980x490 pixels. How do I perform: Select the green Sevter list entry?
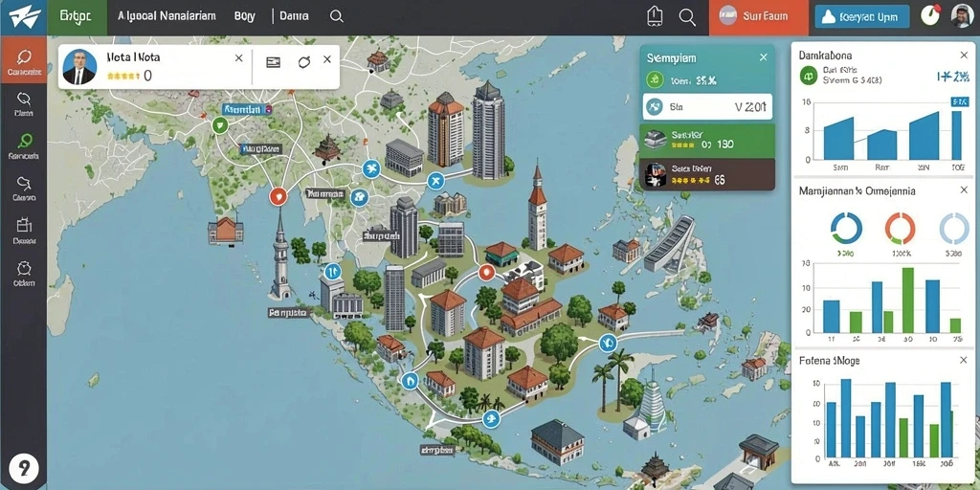pos(707,140)
